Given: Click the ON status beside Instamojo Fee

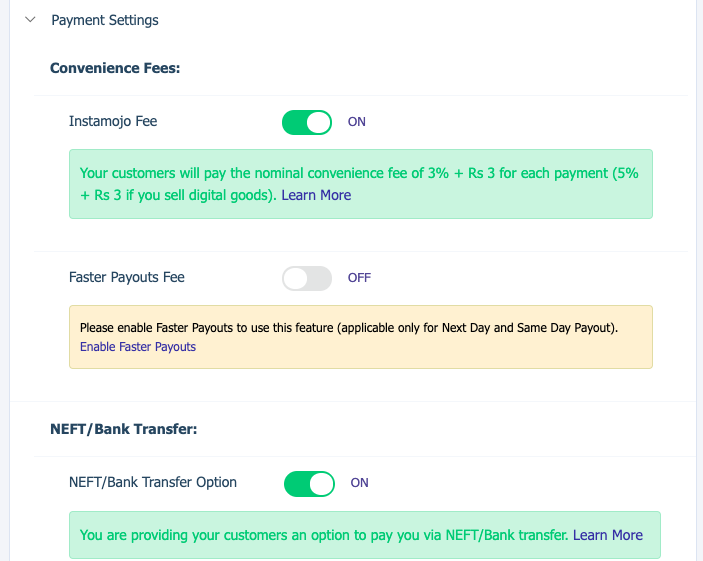Looking at the screenshot, I should 357,122.
